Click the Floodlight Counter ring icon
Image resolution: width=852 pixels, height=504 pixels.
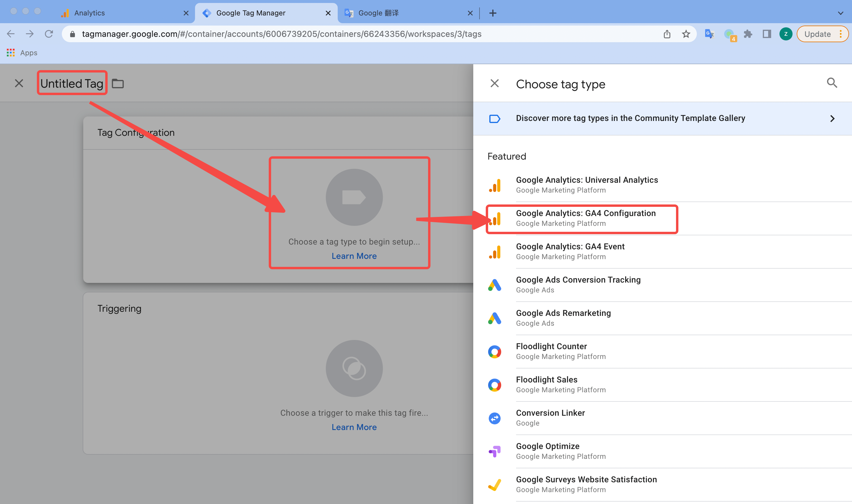tap(495, 352)
